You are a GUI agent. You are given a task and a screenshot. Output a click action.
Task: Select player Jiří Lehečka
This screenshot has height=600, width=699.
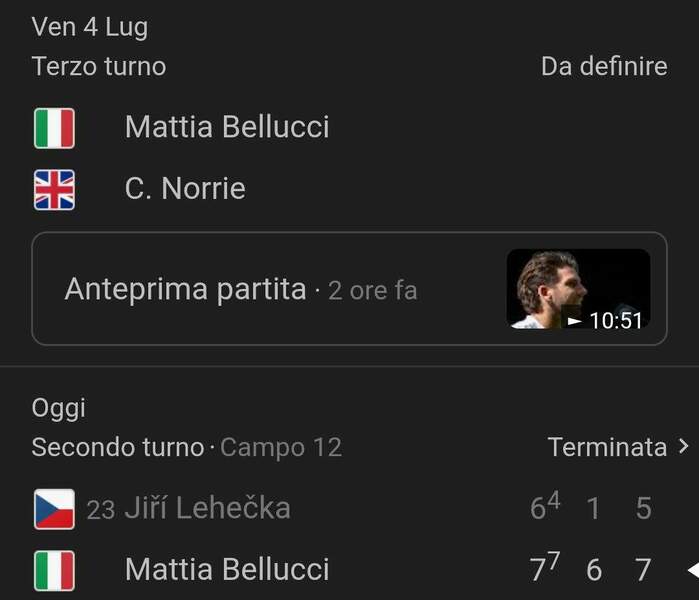click(207, 508)
